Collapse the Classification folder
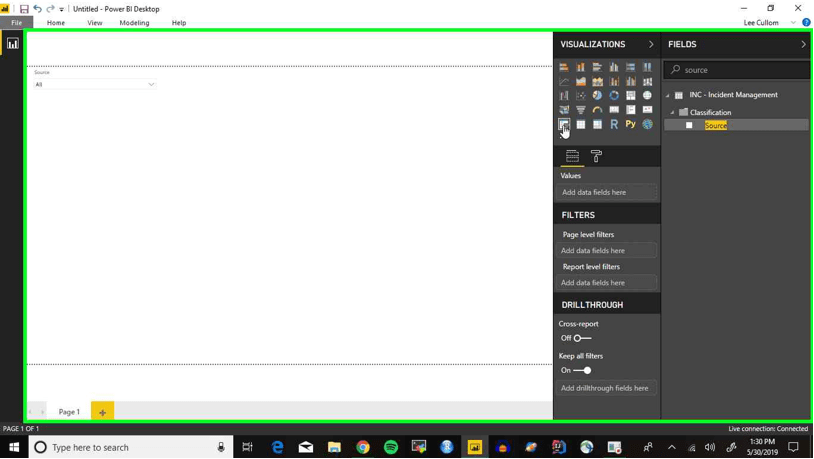 672,113
